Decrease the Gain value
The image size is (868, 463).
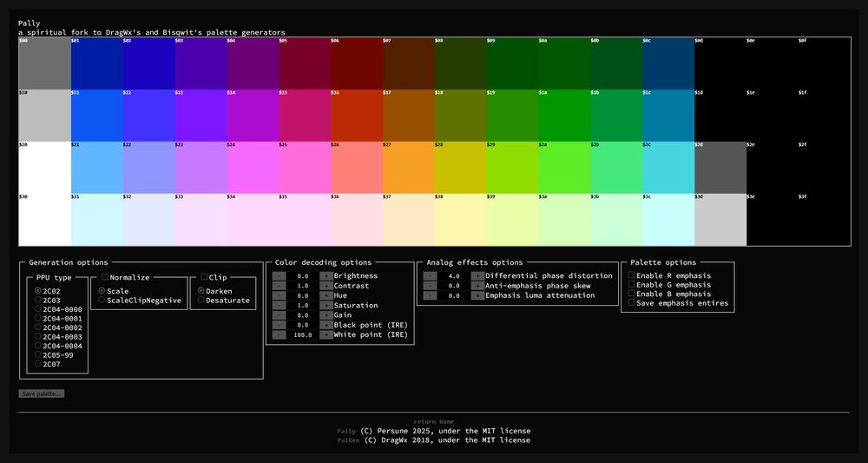point(279,315)
